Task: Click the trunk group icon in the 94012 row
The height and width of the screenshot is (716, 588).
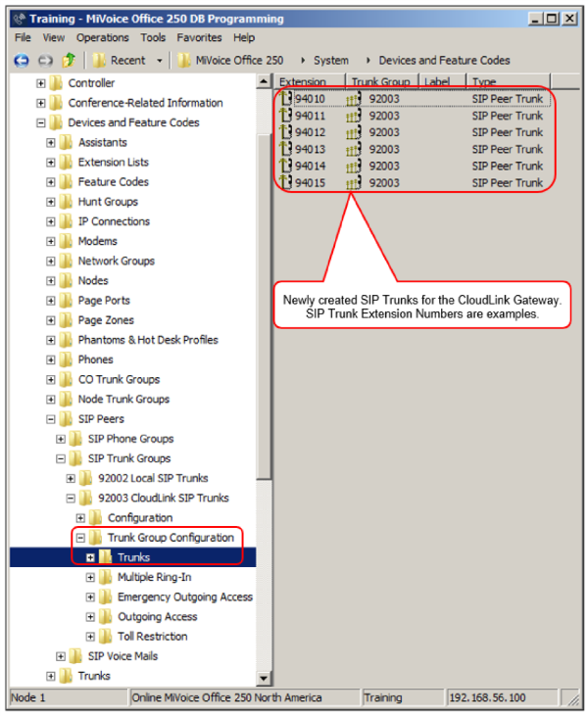Action: (x=354, y=132)
